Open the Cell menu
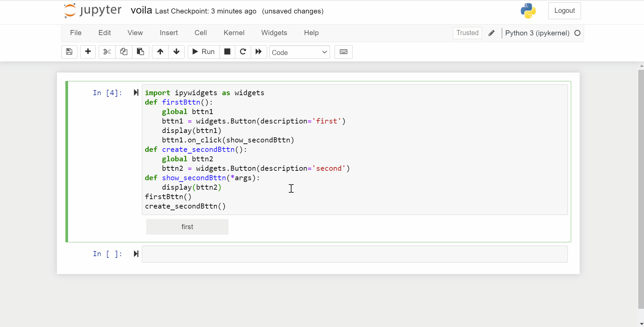Screen dimensions: 644x327 [x=201, y=33]
